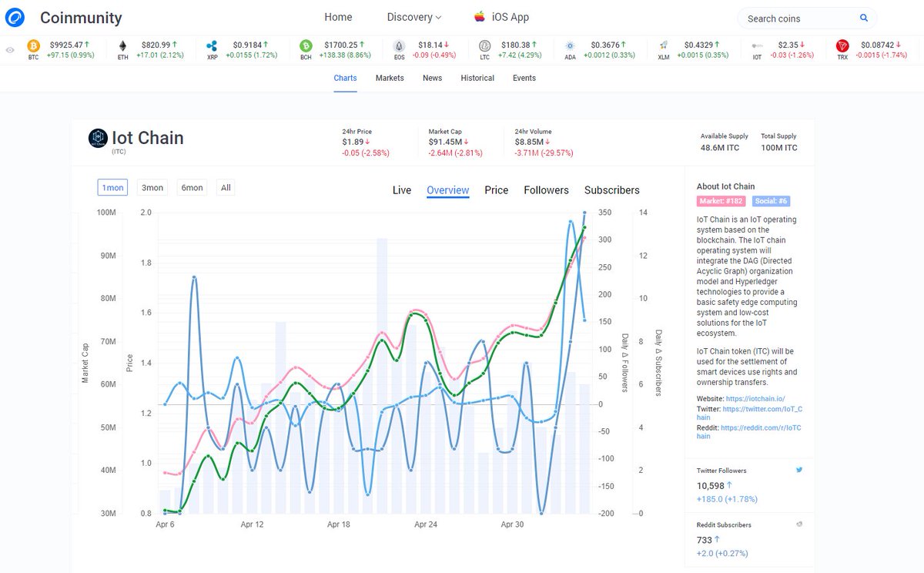This screenshot has height=573, width=924.
Task: Click the Cardano ADA ticker icon
Action: coord(570,46)
